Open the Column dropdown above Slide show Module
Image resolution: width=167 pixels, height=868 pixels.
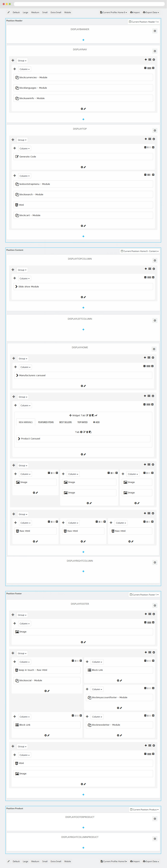[25, 278]
